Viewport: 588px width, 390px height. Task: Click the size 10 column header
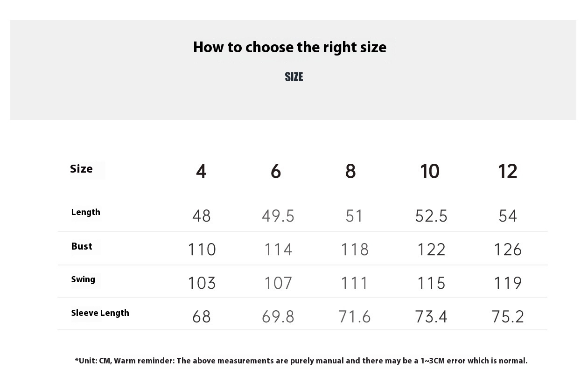430,172
